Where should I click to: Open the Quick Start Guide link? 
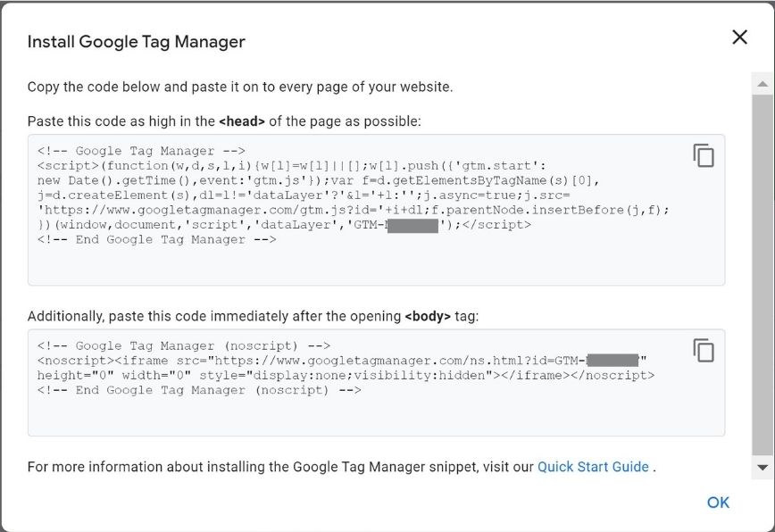593,467
